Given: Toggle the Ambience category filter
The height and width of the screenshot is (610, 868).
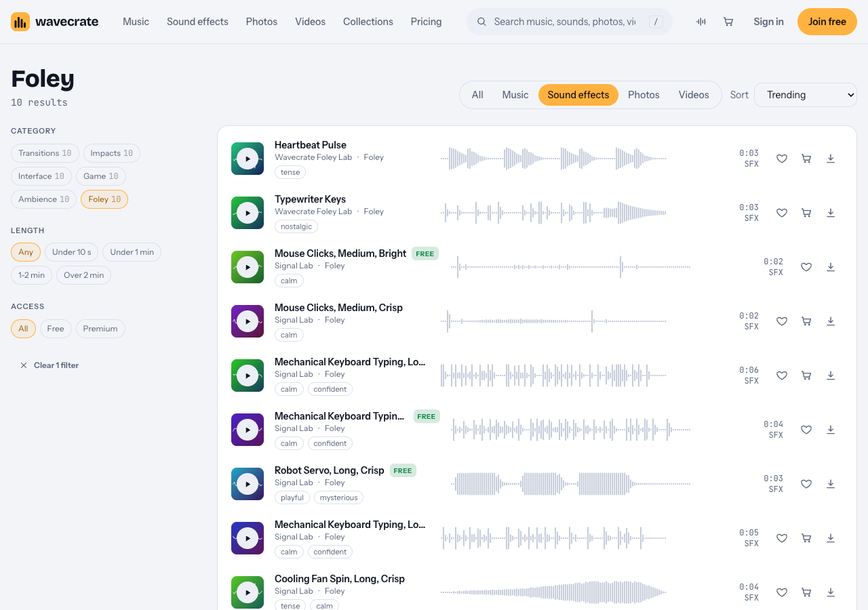Looking at the screenshot, I should tap(44, 199).
